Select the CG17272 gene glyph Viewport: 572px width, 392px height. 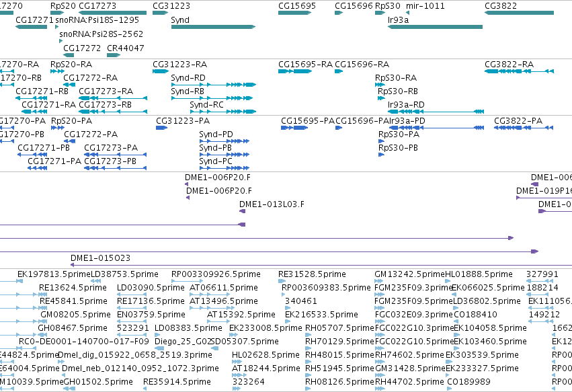tap(69, 55)
